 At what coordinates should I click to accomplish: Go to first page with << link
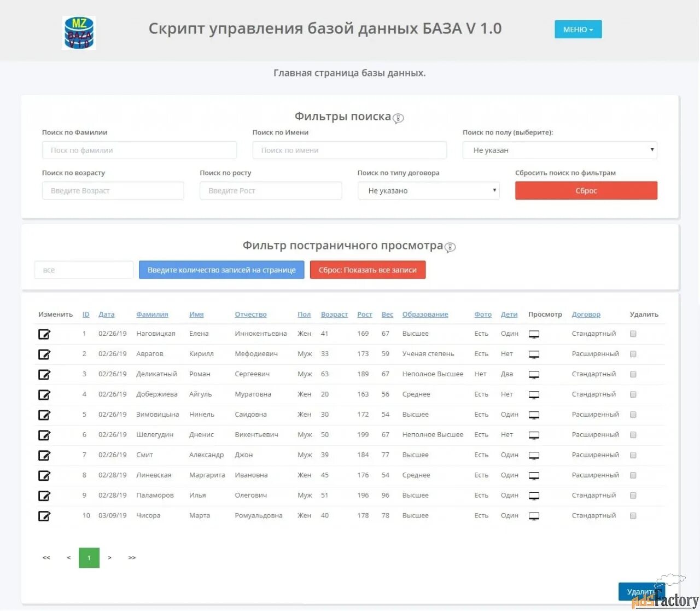click(x=46, y=558)
